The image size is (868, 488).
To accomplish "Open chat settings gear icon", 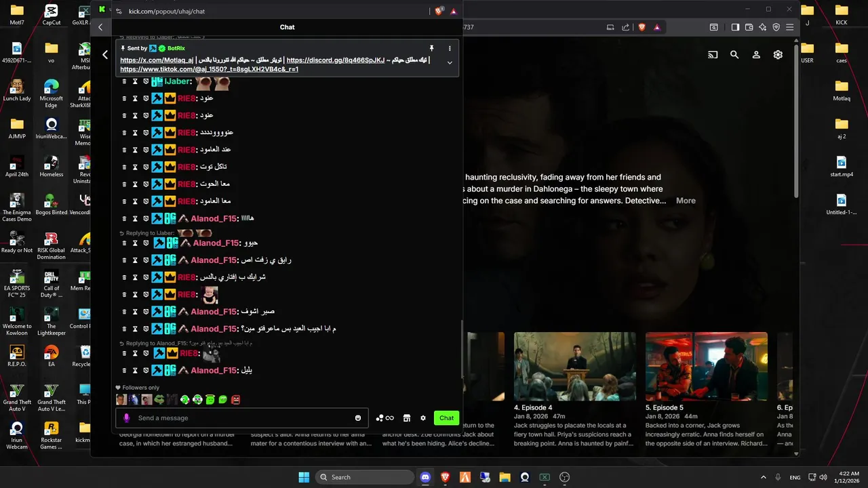I will point(423,418).
